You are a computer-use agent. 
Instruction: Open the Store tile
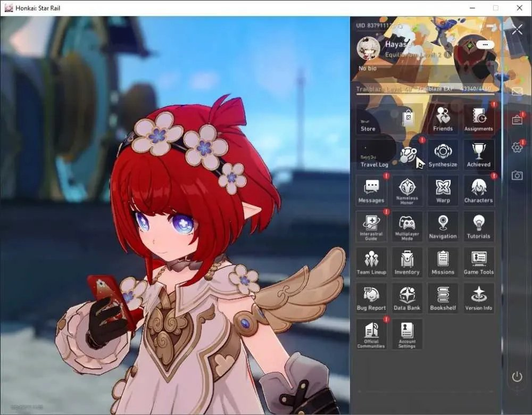point(389,119)
